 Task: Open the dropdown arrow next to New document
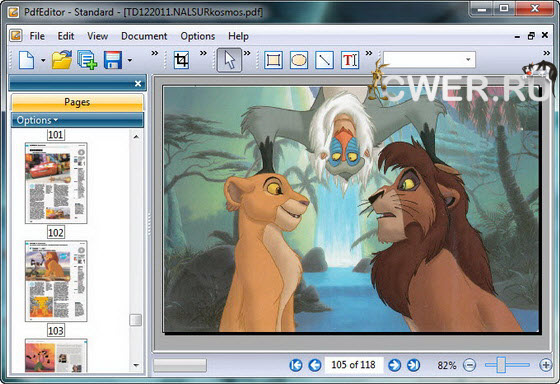(x=43, y=60)
